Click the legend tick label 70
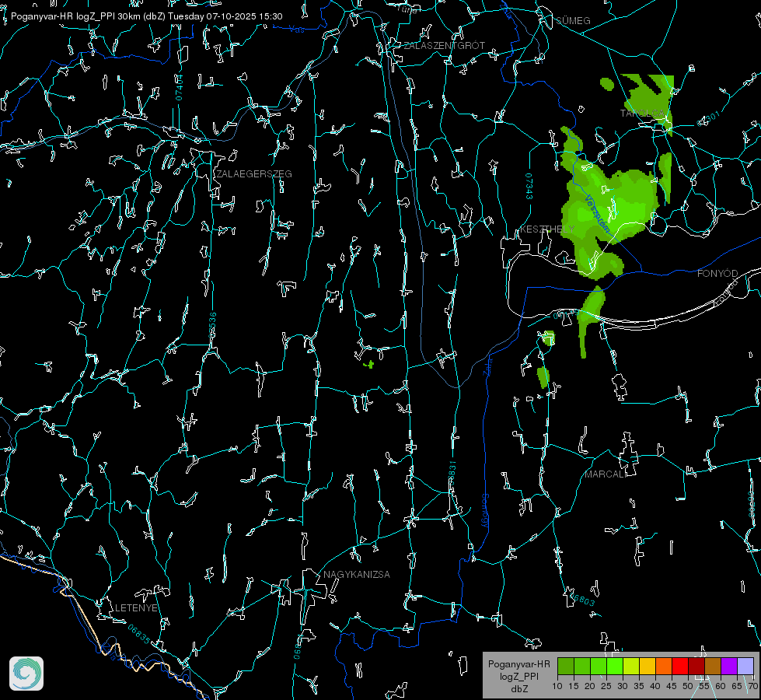The width and height of the screenshot is (761, 700). pos(752,686)
